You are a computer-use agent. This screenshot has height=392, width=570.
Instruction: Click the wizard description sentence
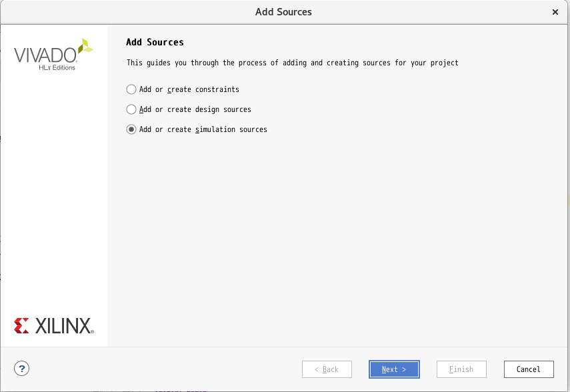coord(293,63)
